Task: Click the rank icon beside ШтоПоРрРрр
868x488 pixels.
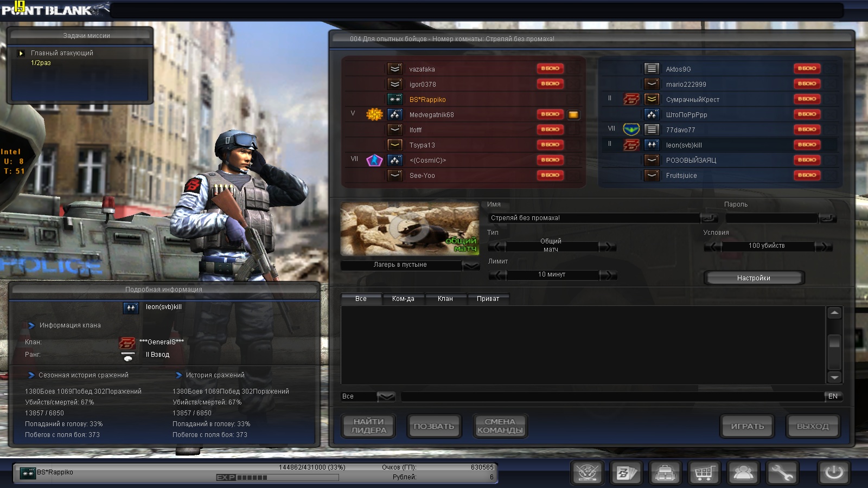Action: click(652, 114)
